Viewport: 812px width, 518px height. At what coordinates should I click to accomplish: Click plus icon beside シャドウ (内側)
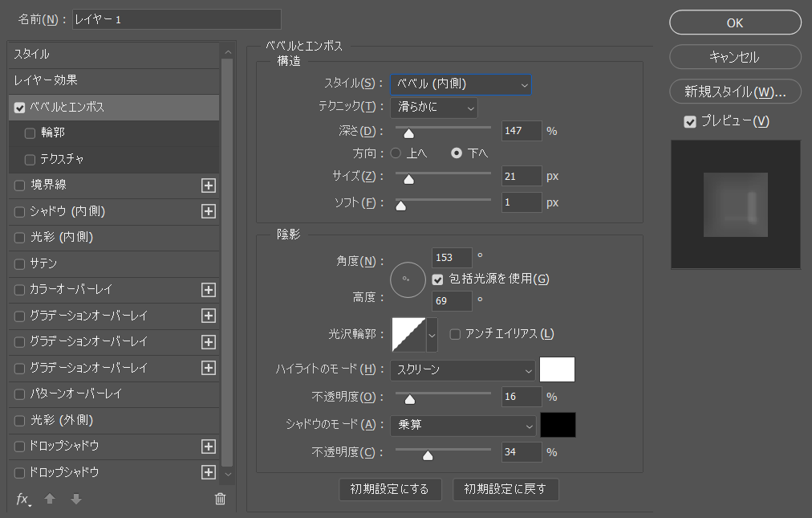pyautogui.click(x=209, y=211)
